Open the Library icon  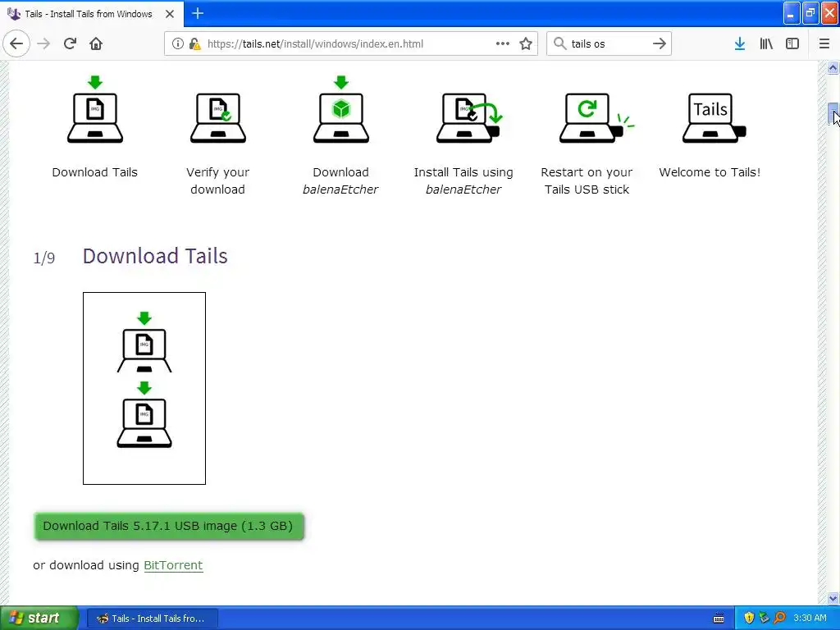tap(766, 43)
